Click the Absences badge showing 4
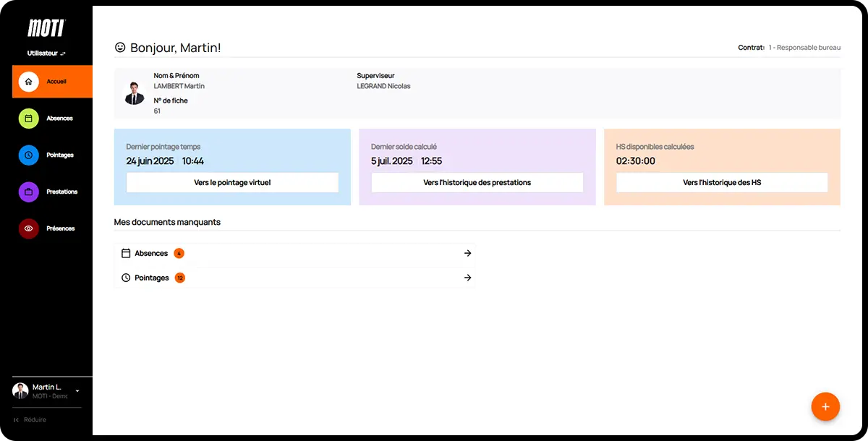868x441 pixels. 179,253
